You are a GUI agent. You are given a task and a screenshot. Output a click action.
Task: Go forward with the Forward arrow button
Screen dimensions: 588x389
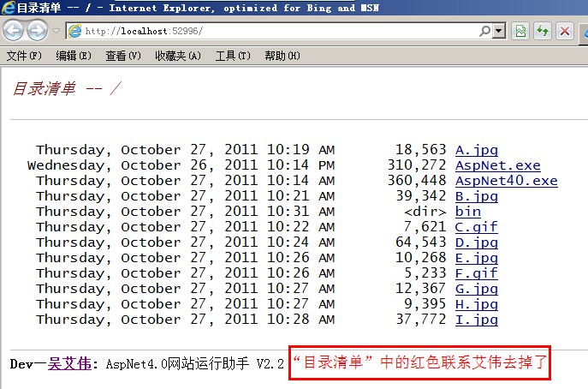tap(37, 30)
